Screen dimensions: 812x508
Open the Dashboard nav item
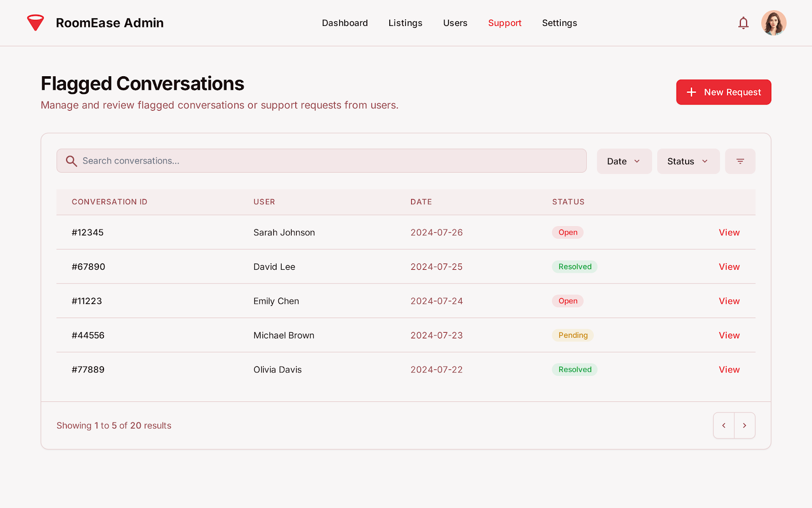[x=345, y=23]
